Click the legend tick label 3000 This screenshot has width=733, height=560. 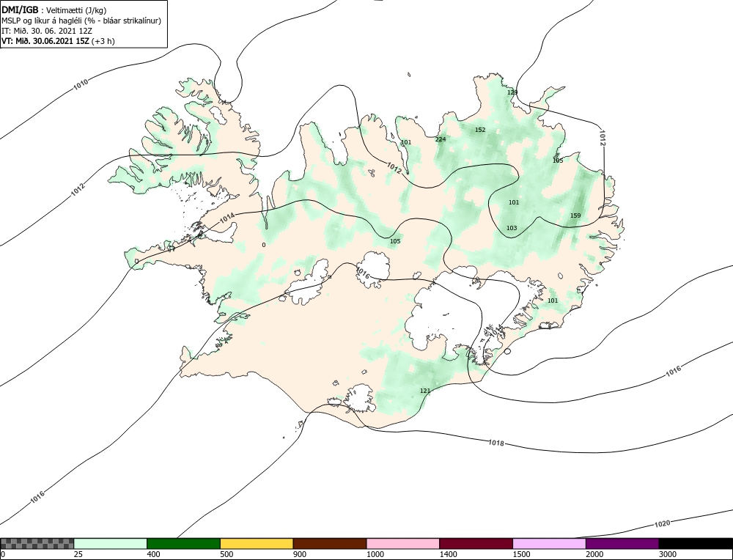(668, 554)
